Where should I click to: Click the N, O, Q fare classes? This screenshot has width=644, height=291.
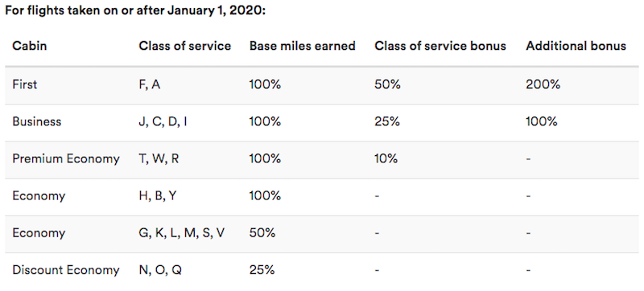point(160,271)
